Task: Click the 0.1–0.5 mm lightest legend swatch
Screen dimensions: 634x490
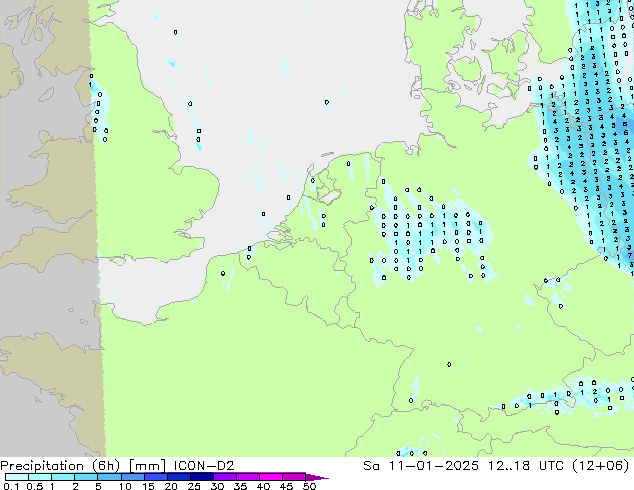Action: (17, 477)
